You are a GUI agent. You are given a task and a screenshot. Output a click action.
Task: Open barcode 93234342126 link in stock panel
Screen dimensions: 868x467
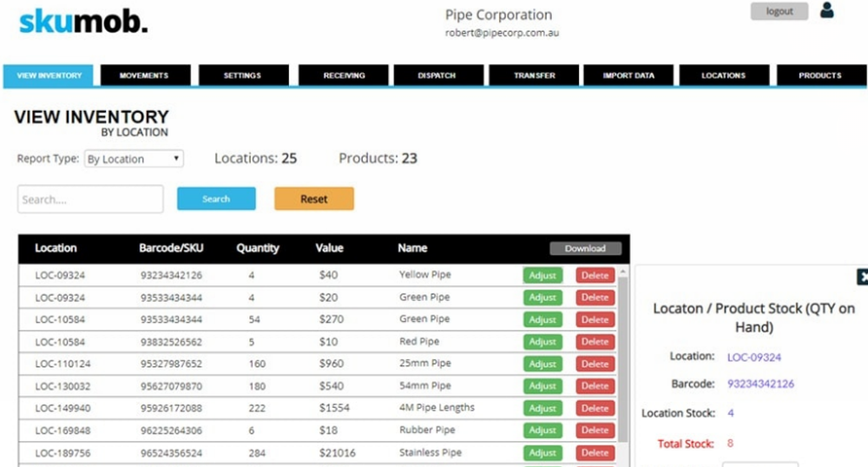coord(760,384)
